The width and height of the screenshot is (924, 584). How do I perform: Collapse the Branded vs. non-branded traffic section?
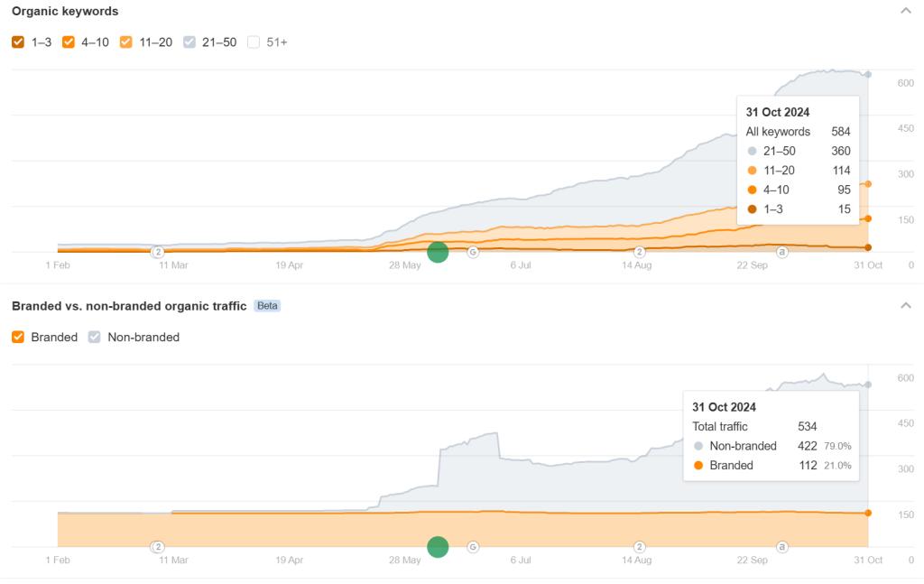[906, 305]
